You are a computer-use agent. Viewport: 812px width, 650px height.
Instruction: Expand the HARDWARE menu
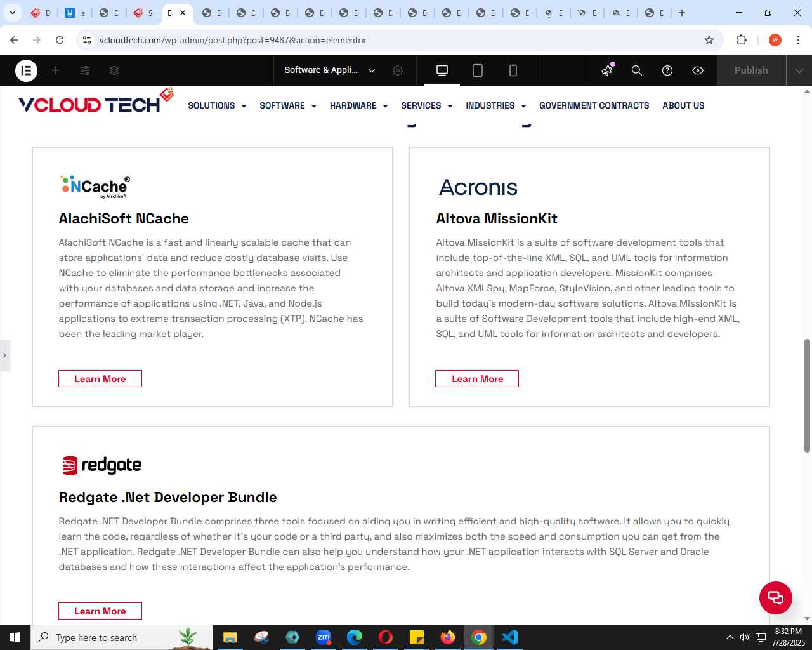[359, 105]
